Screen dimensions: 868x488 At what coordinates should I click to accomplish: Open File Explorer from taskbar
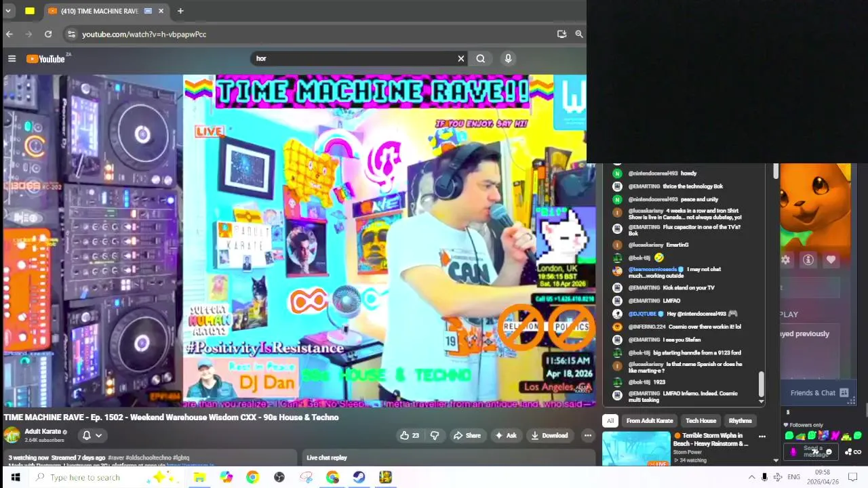coord(199,477)
